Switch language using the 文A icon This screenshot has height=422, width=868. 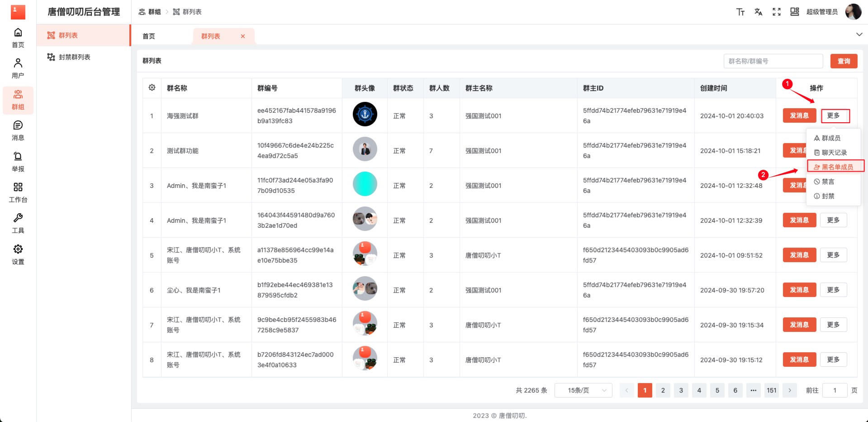pos(758,12)
